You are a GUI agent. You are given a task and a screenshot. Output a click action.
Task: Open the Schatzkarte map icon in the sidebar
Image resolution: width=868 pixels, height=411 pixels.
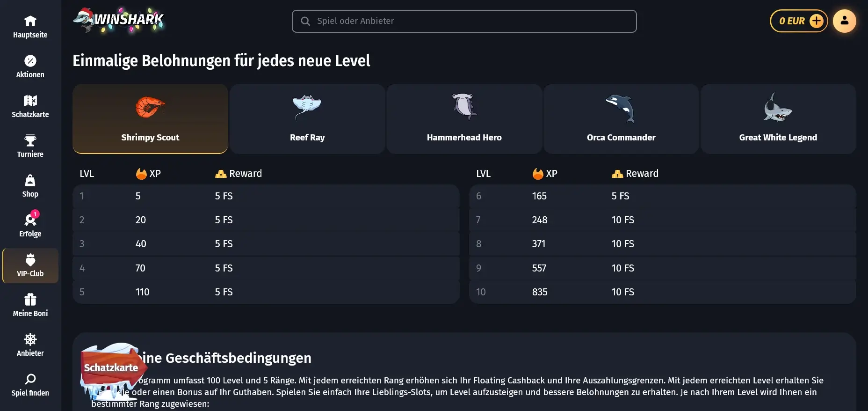30,101
